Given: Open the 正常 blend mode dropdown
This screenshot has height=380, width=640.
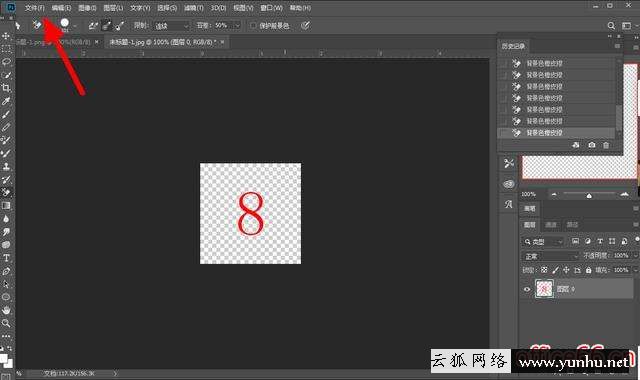Looking at the screenshot, I should (551, 256).
